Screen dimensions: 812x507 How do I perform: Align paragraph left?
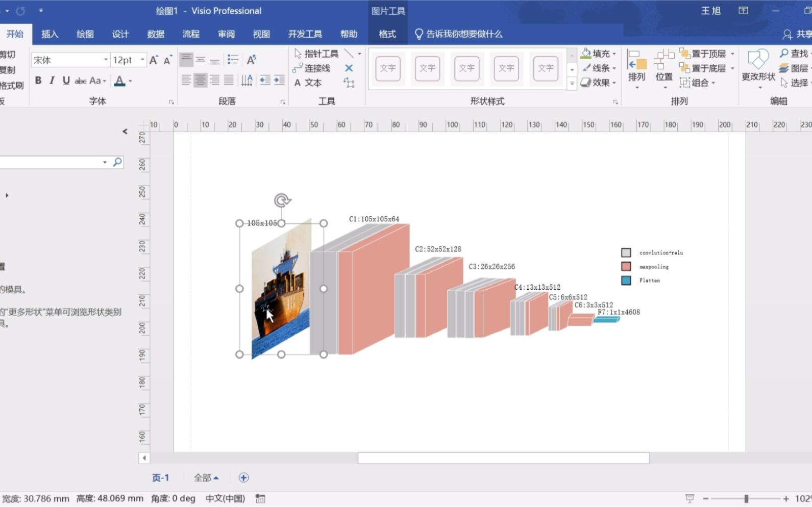[186, 80]
